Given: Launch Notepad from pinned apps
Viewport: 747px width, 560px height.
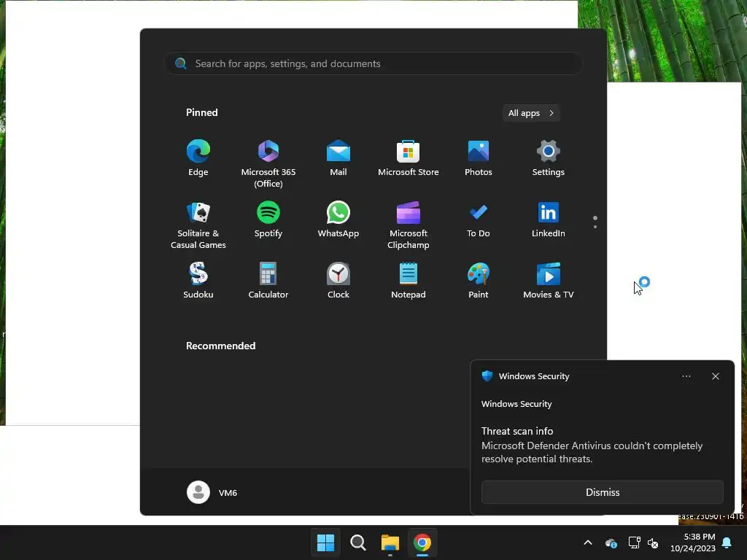Looking at the screenshot, I should (x=409, y=281).
